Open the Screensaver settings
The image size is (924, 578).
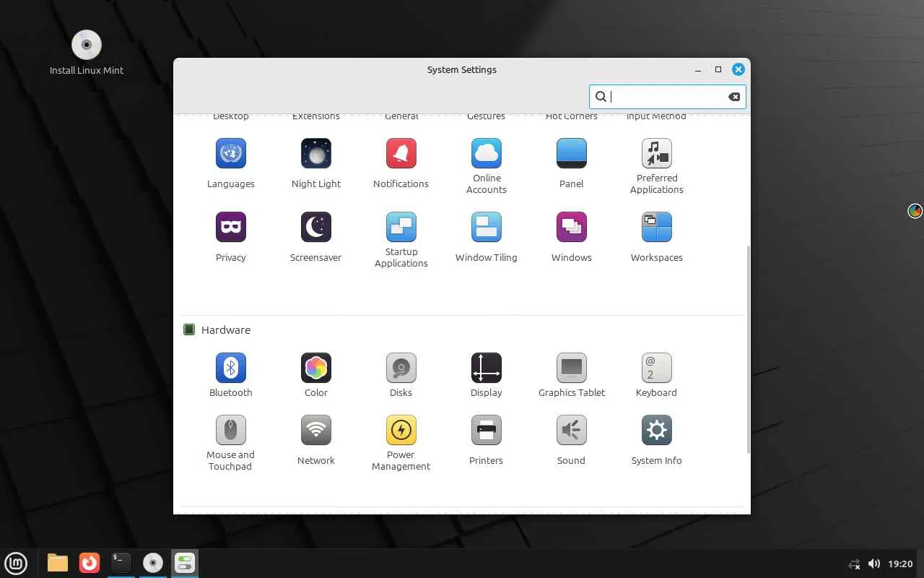click(x=316, y=238)
